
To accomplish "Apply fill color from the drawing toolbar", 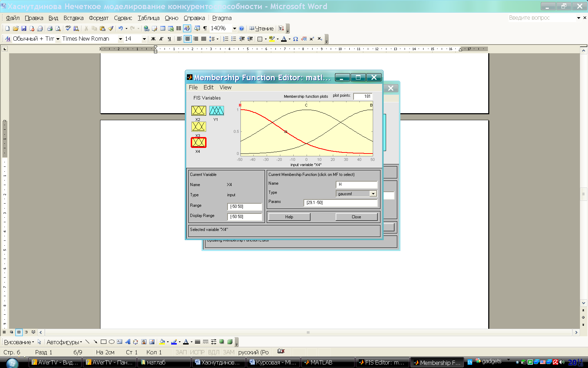I will (162, 342).
